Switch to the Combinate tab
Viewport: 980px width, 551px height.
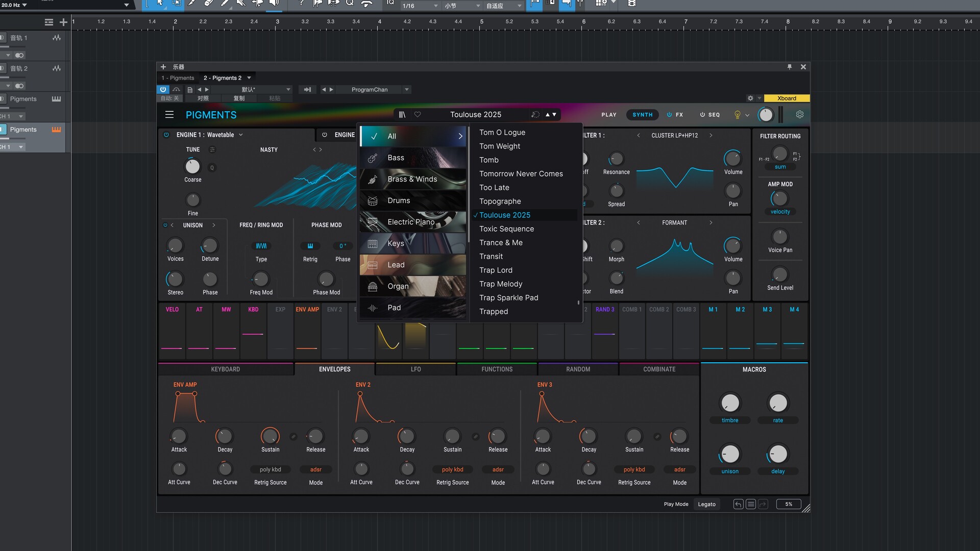click(659, 369)
